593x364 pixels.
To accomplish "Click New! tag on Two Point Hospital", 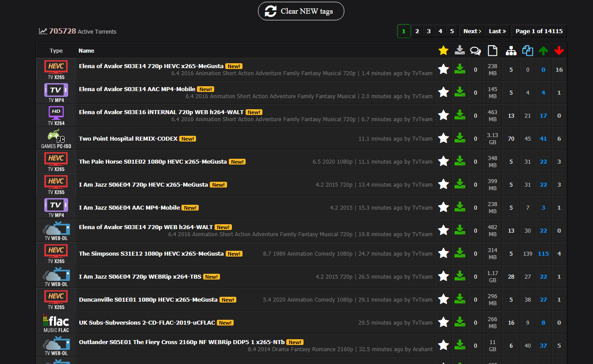I will pyautogui.click(x=188, y=139).
